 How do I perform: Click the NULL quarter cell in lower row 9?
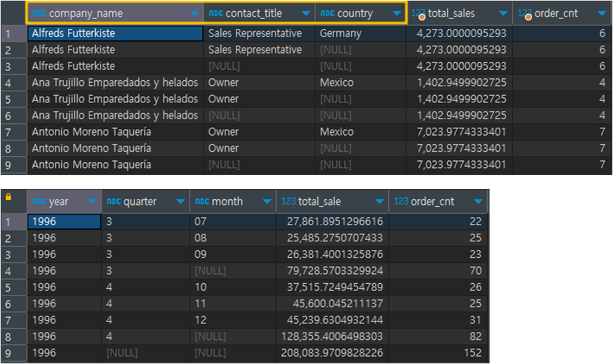[146, 353]
